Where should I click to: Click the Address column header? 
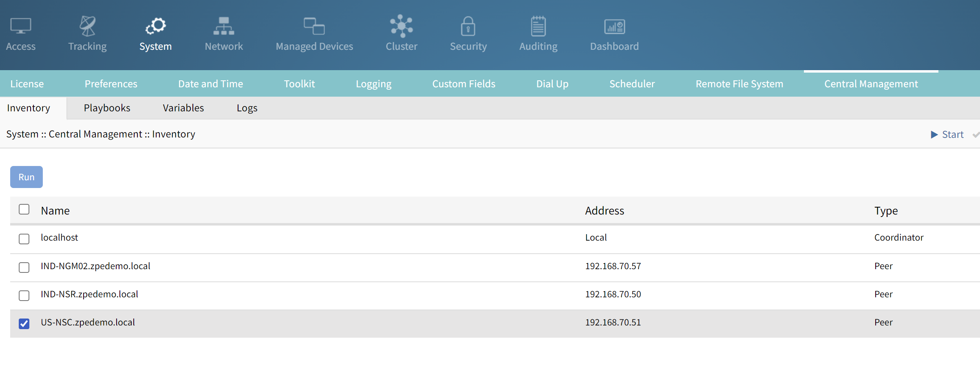605,210
